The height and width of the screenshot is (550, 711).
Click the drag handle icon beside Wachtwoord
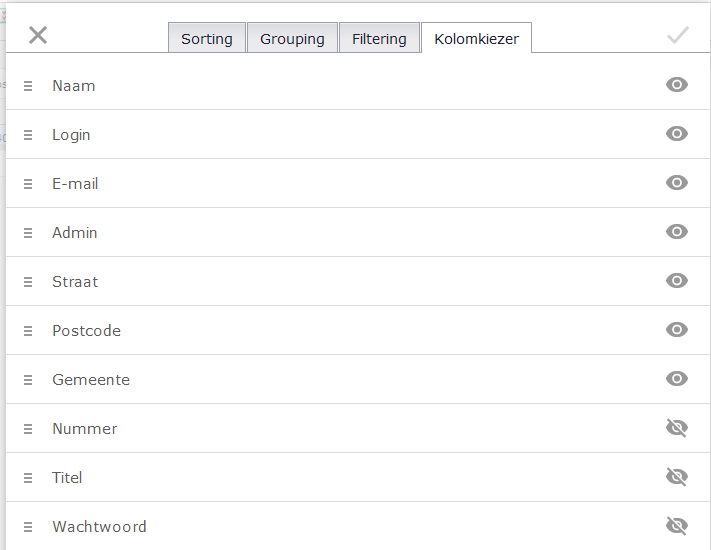coord(28,526)
